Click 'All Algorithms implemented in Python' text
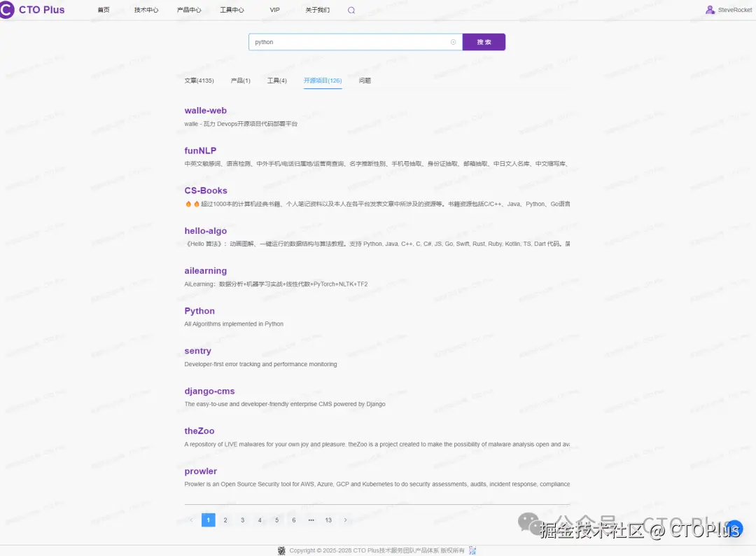756x556 pixels. click(234, 324)
